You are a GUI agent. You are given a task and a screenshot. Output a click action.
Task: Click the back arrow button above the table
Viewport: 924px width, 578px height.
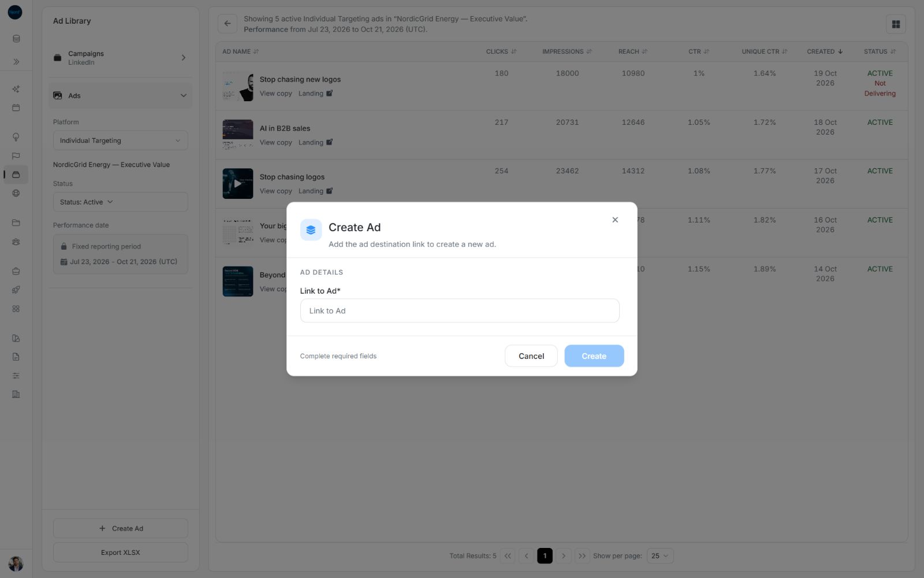click(x=228, y=24)
